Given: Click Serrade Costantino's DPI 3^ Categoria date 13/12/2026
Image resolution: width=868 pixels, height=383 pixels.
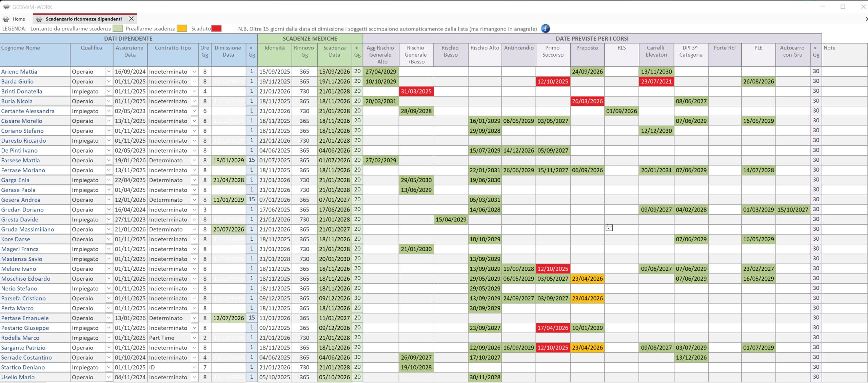Looking at the screenshot, I should click(x=691, y=357).
